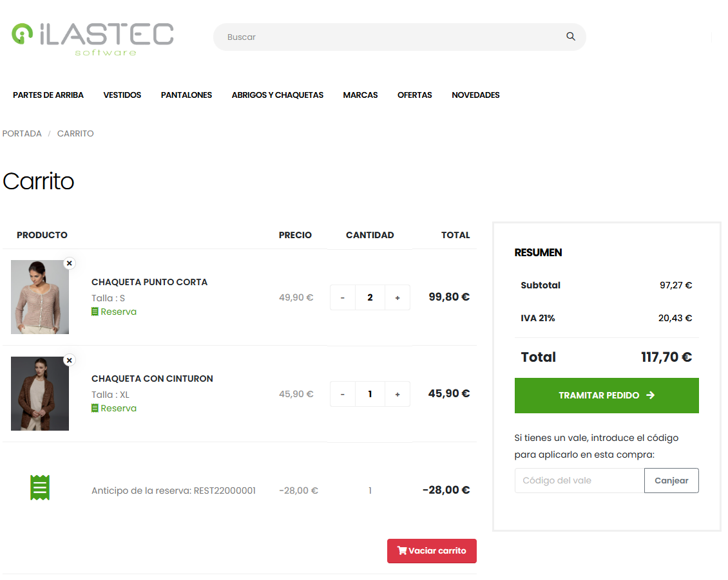Click the green receipt icon for the reservation advance
728x580 pixels.
(x=40, y=488)
